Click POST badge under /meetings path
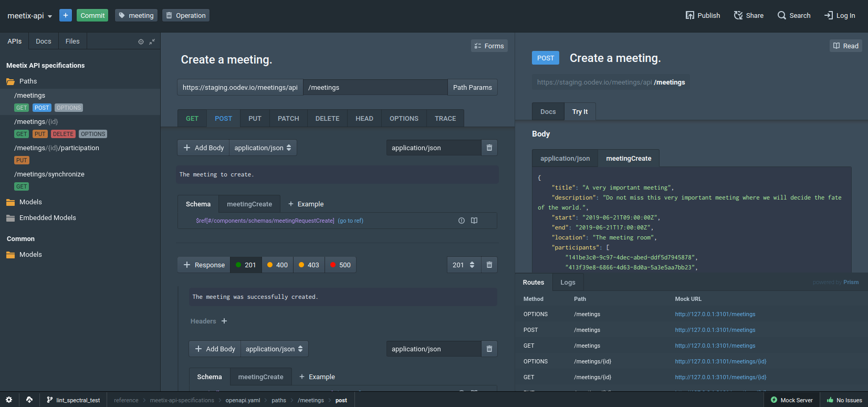This screenshot has width=868, height=407. click(41, 108)
